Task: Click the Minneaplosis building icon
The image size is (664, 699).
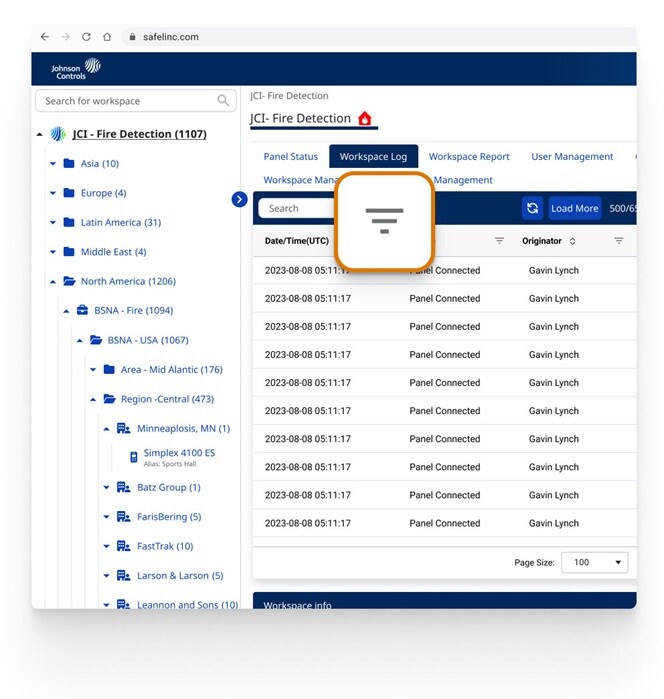Action: click(124, 428)
